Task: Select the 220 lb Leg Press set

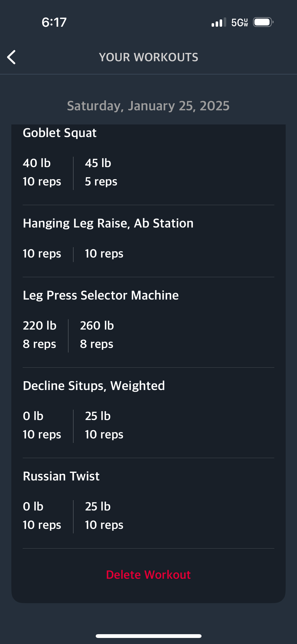Action: [x=40, y=335]
